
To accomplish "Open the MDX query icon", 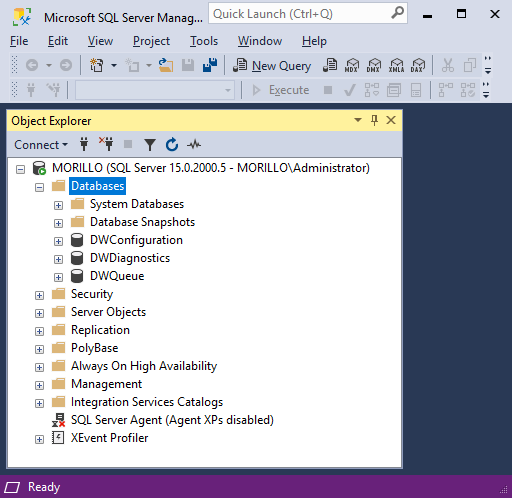I will point(352,65).
